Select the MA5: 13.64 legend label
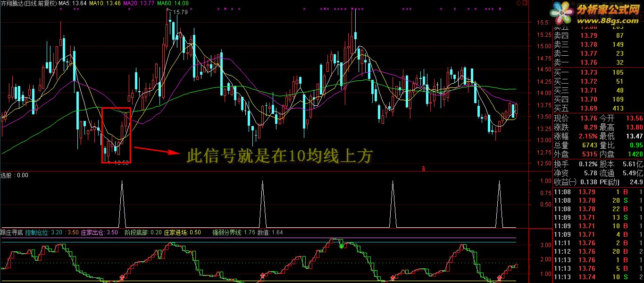The image size is (644, 283). pos(72,4)
